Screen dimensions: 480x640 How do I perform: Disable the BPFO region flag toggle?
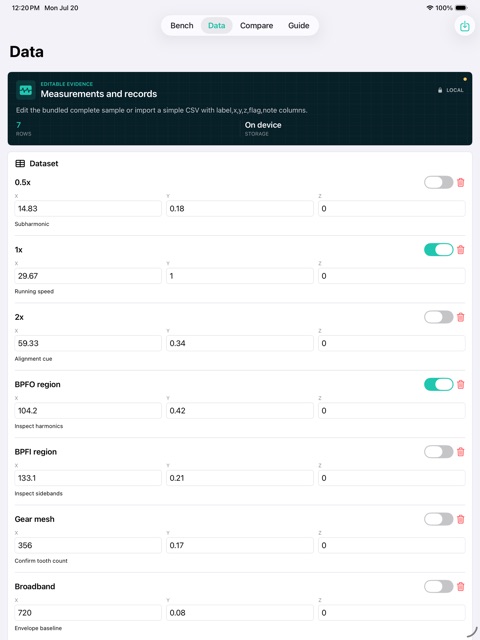coord(438,384)
